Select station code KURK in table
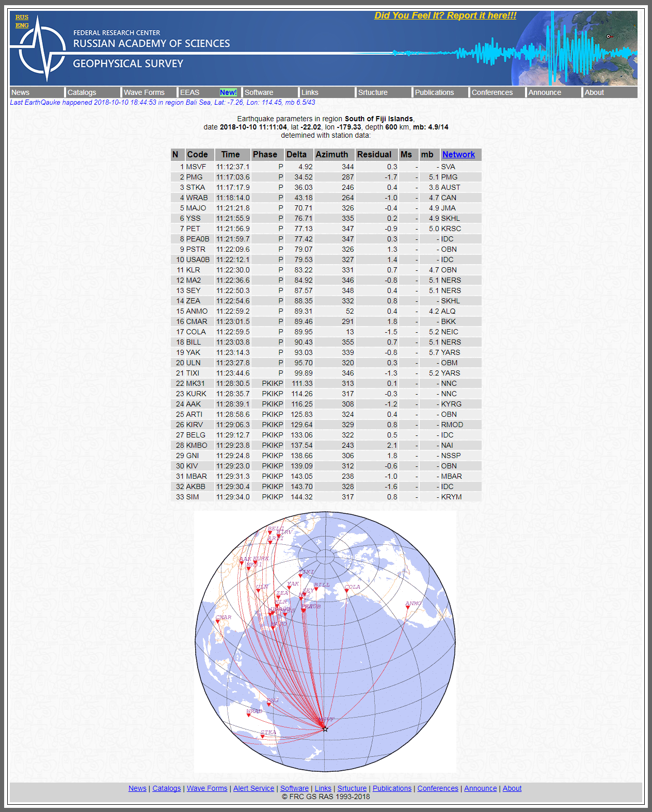 tap(196, 394)
